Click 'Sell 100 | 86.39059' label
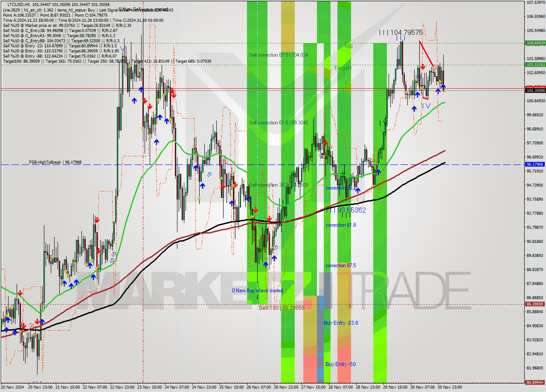This screenshot has width=546, height=392. coord(282,307)
